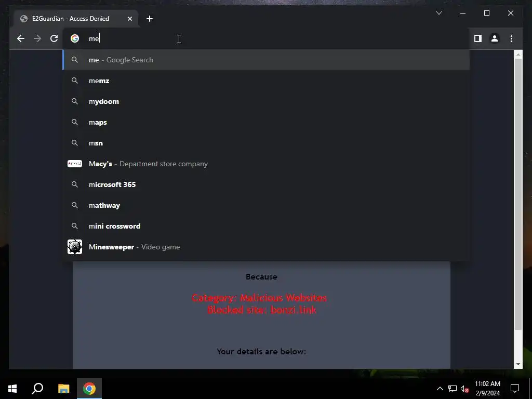Open the network status tray icon
The image size is (532, 399).
pos(453,389)
